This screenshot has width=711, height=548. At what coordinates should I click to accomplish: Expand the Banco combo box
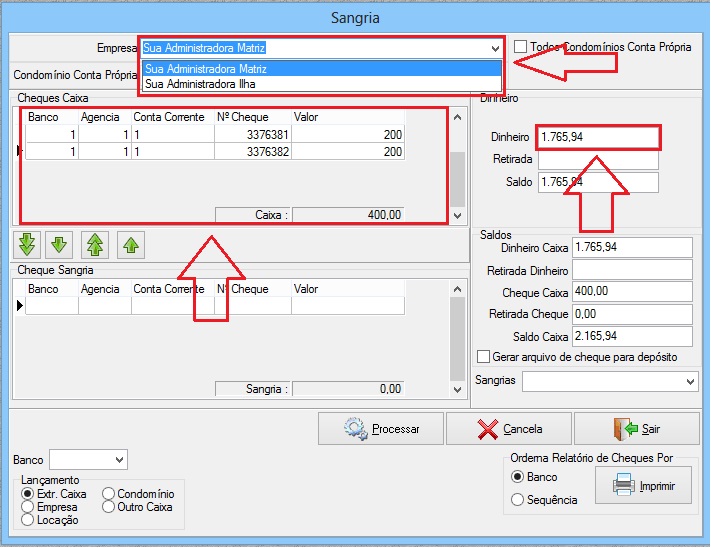pyautogui.click(x=120, y=460)
